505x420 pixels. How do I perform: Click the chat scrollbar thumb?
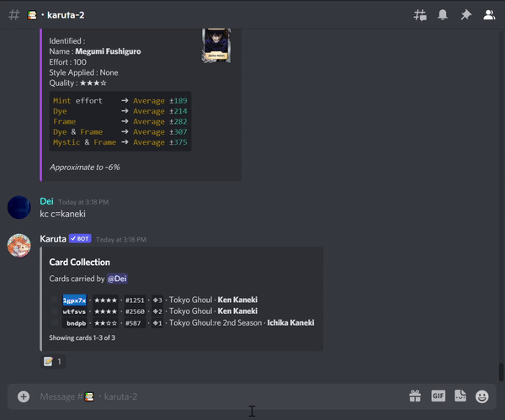click(501, 371)
